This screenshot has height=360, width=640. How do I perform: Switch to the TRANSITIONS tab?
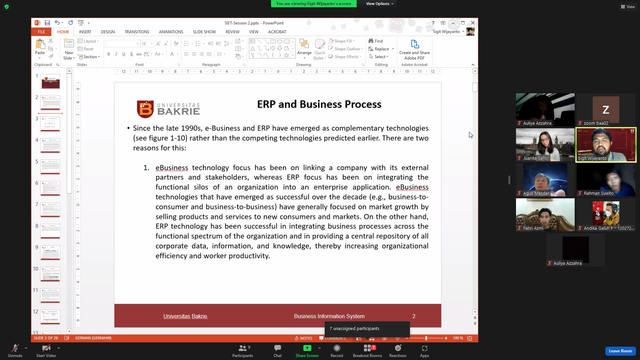click(137, 31)
